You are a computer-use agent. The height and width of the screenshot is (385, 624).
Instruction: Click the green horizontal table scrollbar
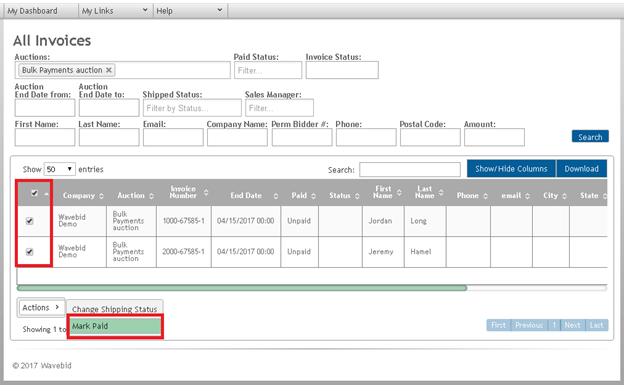pyautogui.click(x=242, y=288)
